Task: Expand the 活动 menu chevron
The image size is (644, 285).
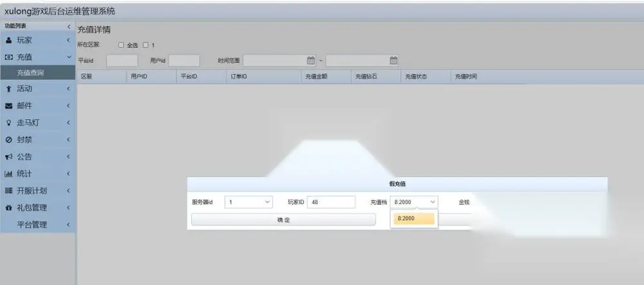Action: click(x=69, y=89)
